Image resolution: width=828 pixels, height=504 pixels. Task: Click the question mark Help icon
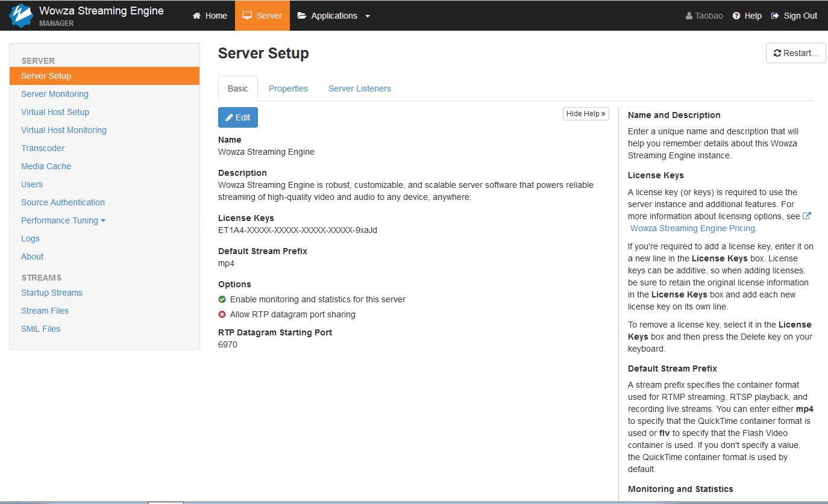point(736,16)
